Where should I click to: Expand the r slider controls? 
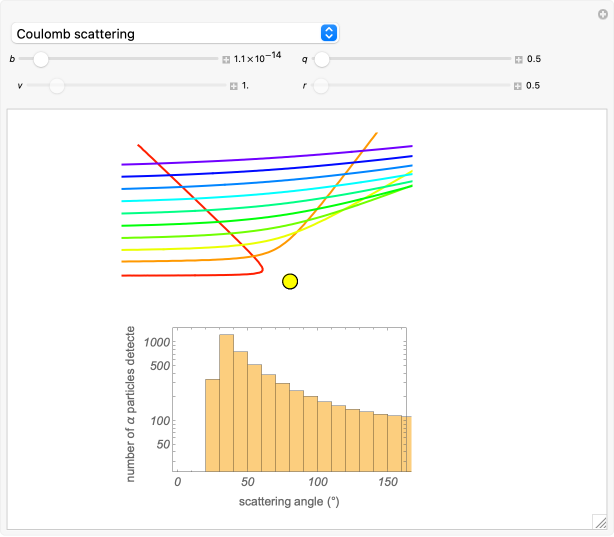point(519,86)
